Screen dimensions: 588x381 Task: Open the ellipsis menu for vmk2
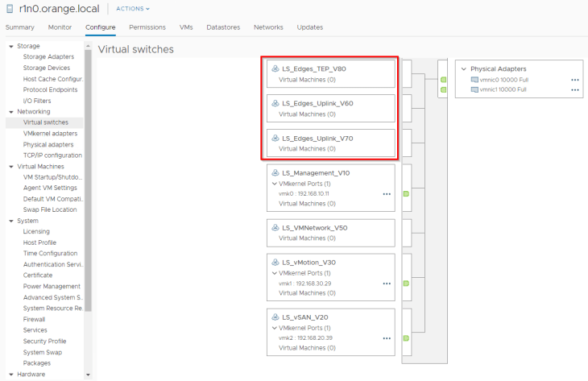tap(387, 338)
